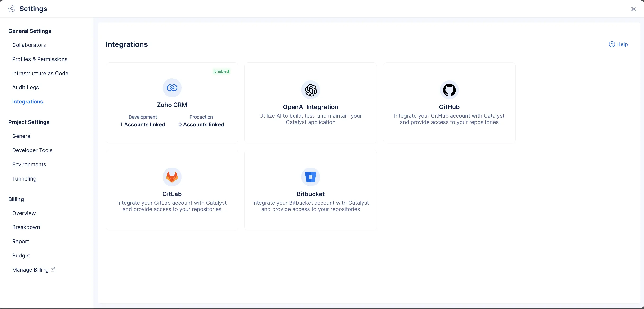
Task: Open the GitHub card title
Action: [x=449, y=107]
